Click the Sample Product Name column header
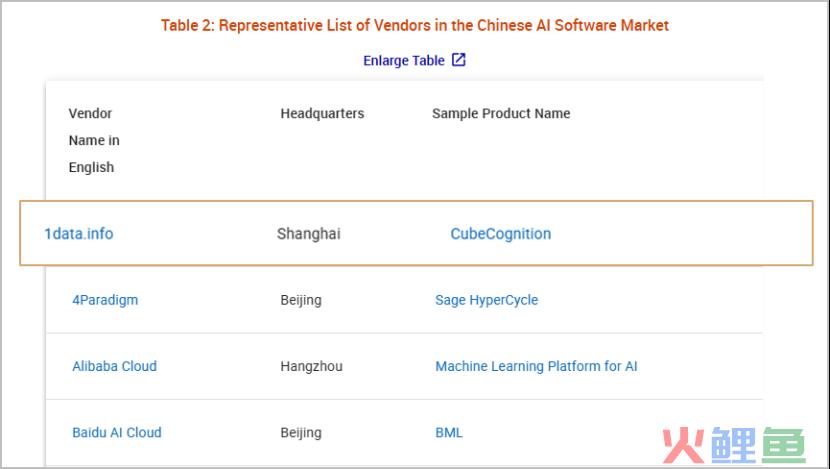The height and width of the screenshot is (469, 830). (501, 113)
